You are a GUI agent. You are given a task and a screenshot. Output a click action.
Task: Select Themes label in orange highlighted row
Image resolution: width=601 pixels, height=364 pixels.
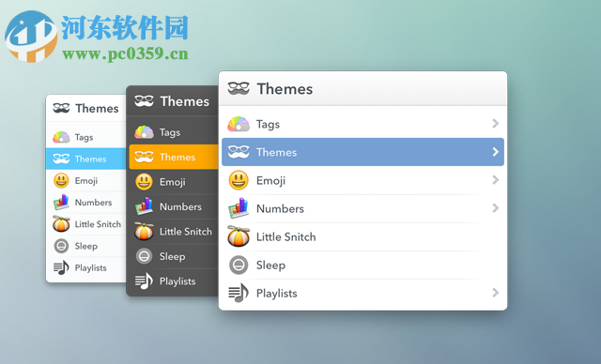click(x=177, y=157)
